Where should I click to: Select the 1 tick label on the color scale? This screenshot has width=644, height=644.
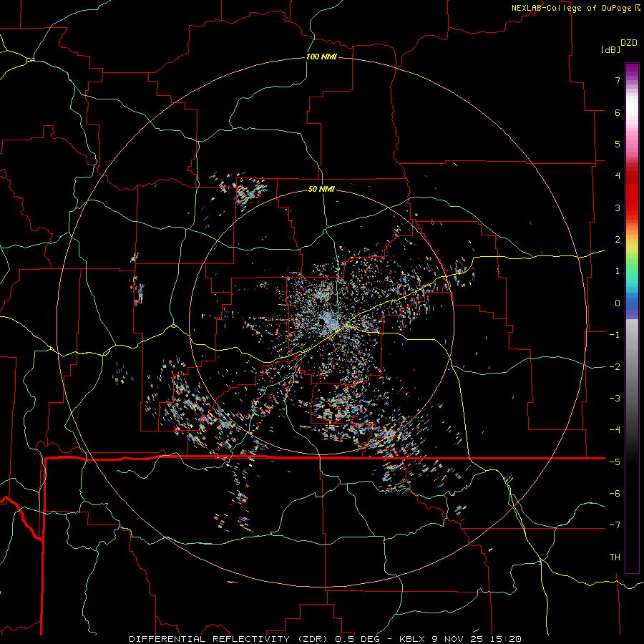coord(618,271)
